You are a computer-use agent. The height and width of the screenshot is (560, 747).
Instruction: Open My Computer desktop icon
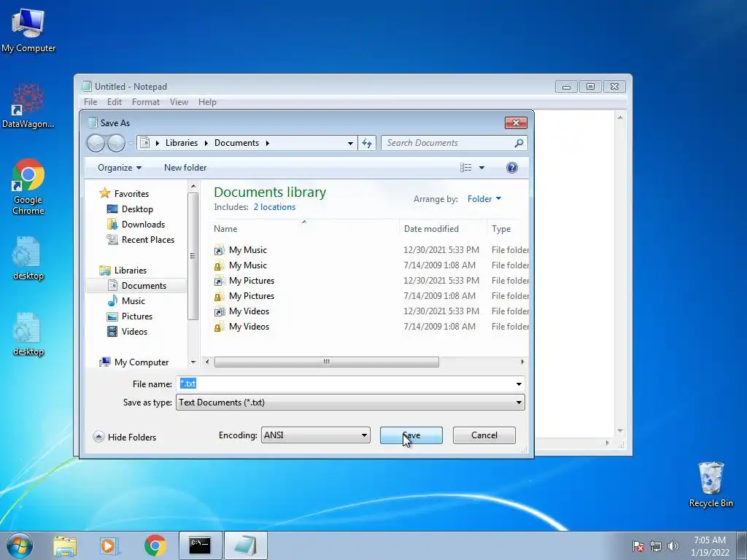coord(28,29)
